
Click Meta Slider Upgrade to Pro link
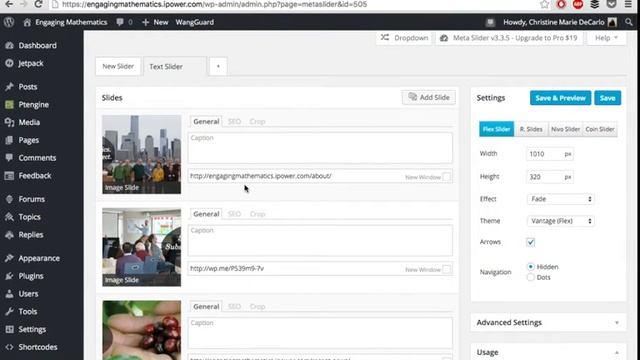(x=509, y=38)
